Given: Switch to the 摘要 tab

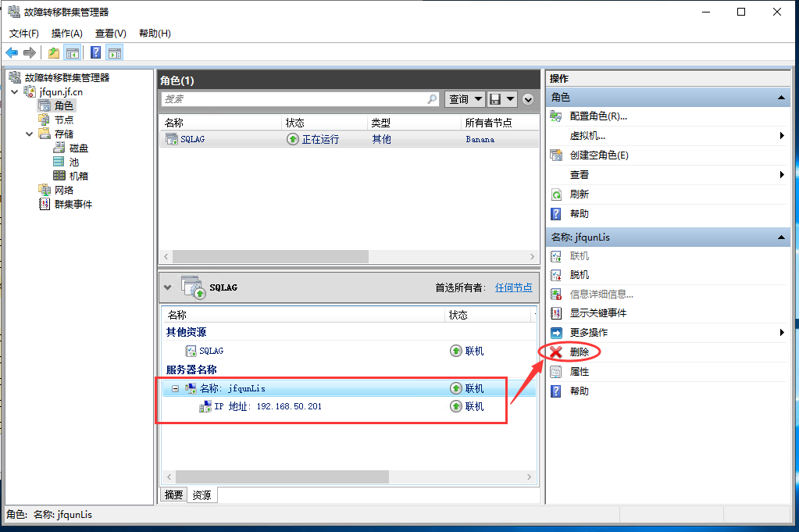Looking at the screenshot, I should [173, 495].
